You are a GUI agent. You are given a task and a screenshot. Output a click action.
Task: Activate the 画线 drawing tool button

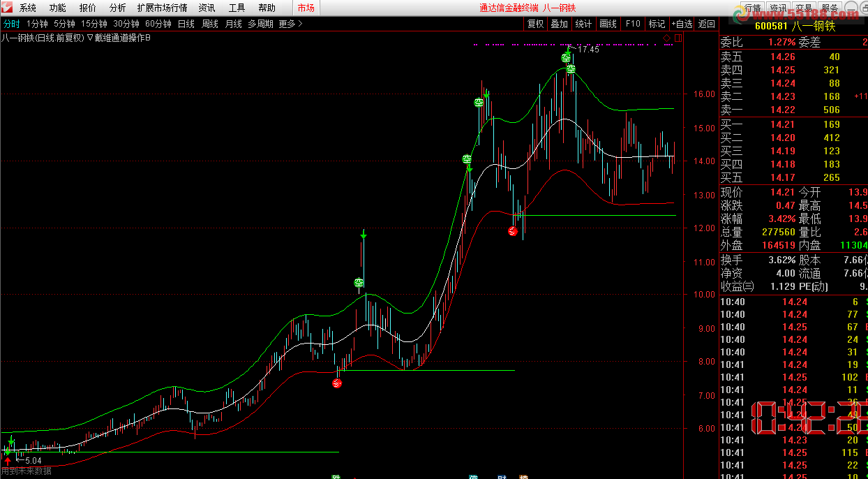(x=608, y=24)
